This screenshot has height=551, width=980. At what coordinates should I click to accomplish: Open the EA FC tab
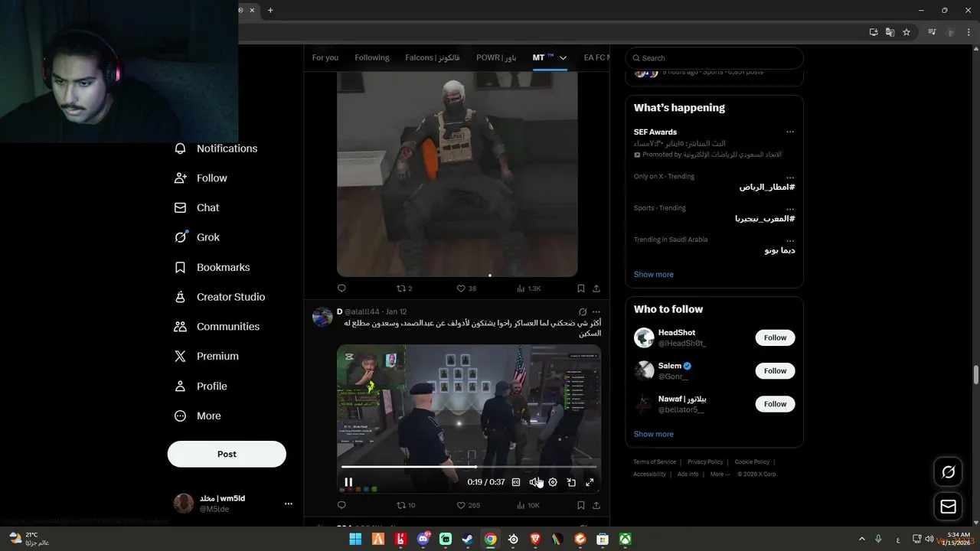point(596,58)
